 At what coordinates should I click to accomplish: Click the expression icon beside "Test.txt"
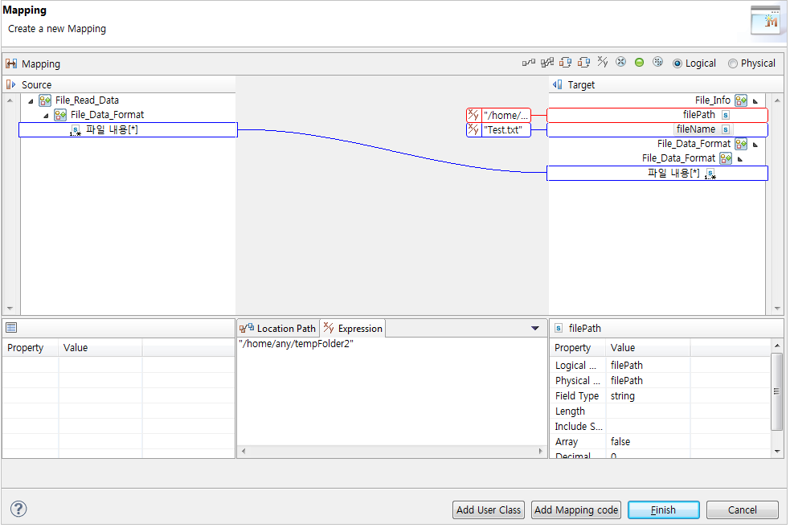pyautogui.click(x=473, y=129)
